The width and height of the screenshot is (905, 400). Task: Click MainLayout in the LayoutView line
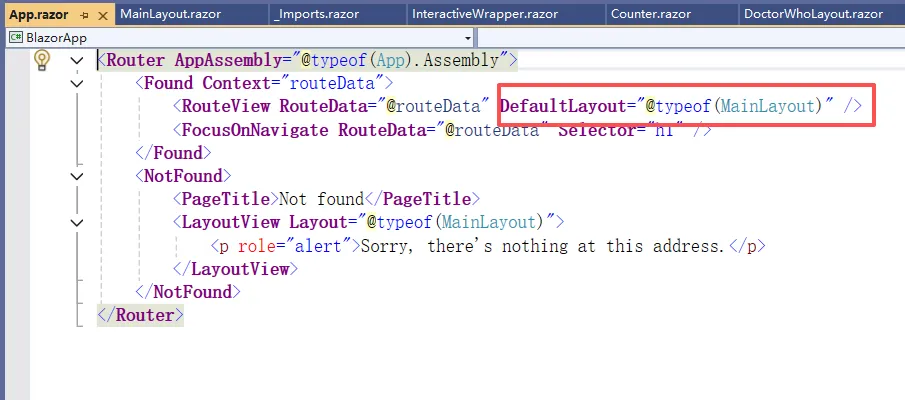(489, 222)
